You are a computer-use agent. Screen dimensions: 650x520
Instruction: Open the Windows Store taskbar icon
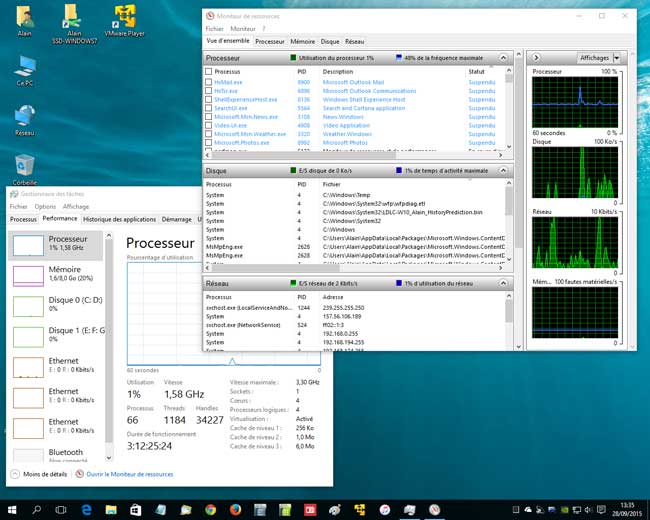[136, 510]
